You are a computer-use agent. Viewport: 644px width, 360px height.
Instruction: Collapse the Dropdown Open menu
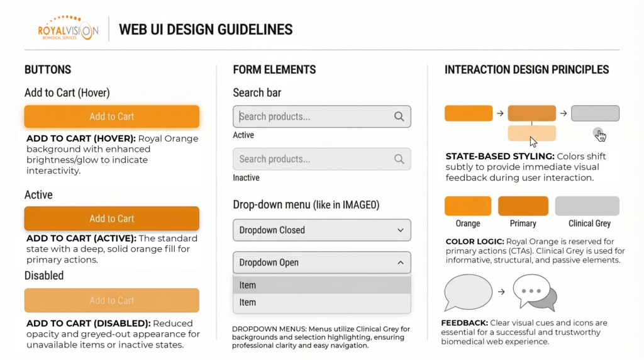321,262
